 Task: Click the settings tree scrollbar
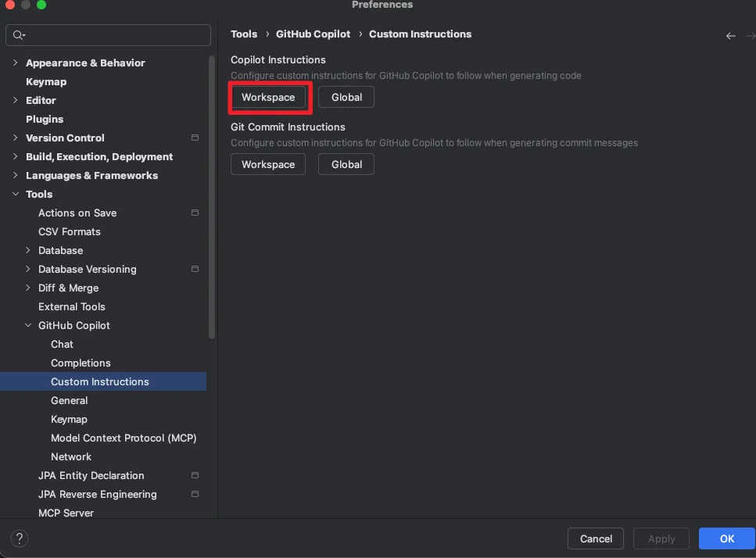(x=212, y=195)
